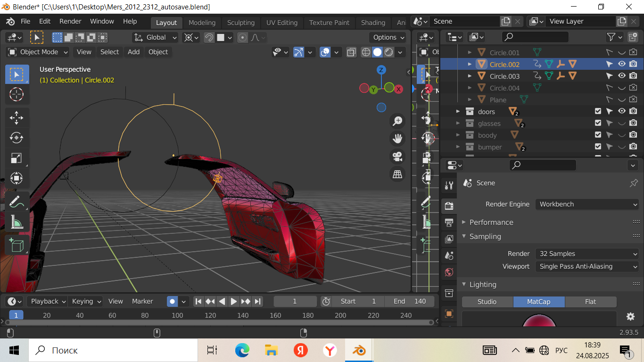Click the End frame field showing 140
This screenshot has width=644, height=362.
click(409, 301)
